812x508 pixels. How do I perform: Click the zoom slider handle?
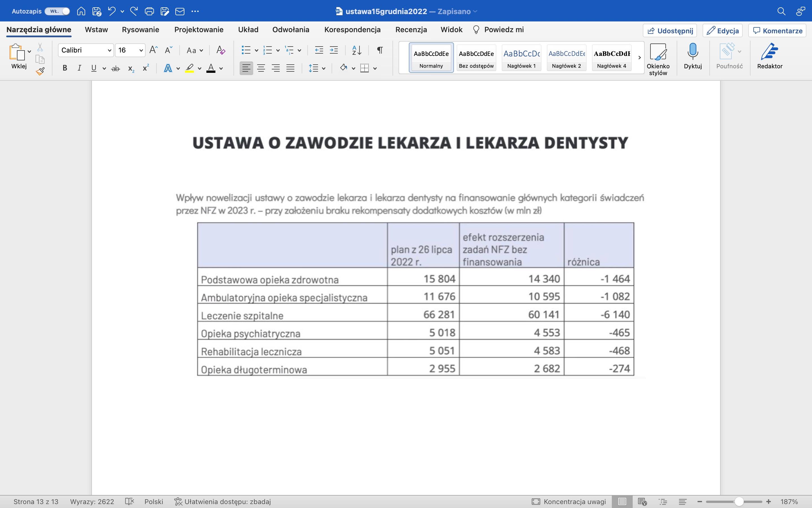pos(739,502)
